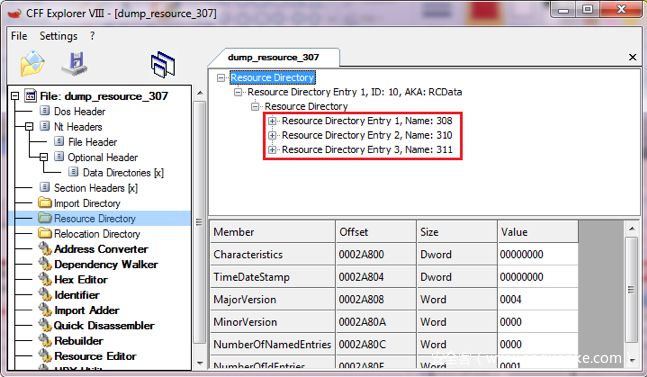Select the MajorVersion value 0004 cell

point(538,299)
